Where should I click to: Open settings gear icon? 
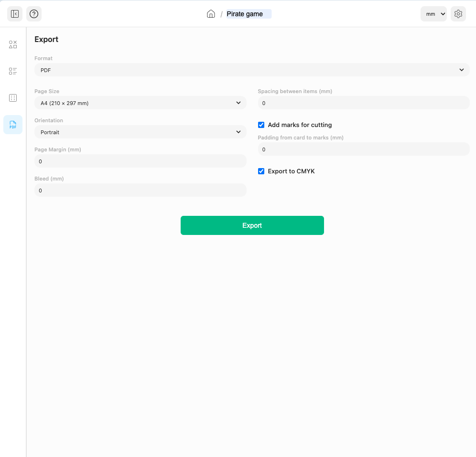[x=458, y=14]
